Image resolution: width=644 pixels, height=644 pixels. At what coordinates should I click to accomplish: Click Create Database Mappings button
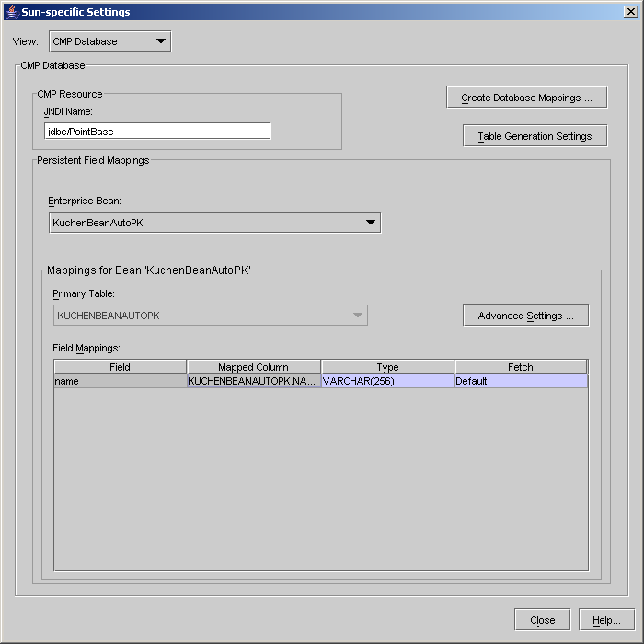pos(526,98)
